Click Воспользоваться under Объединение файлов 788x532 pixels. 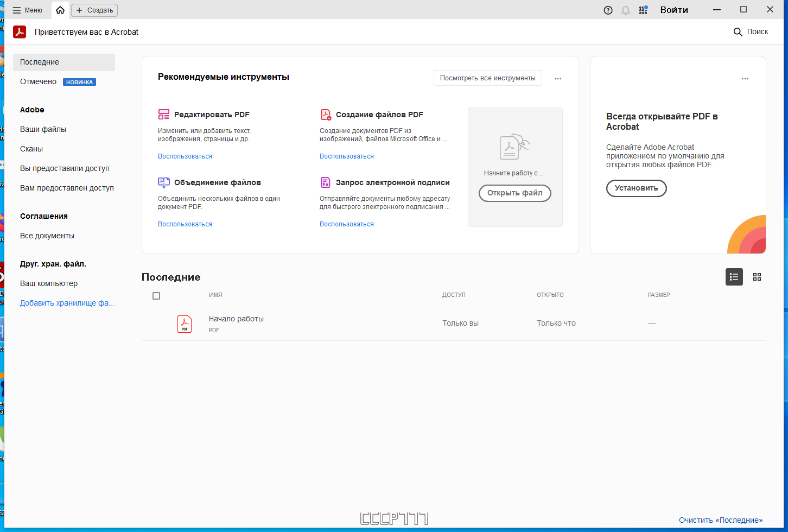pyautogui.click(x=185, y=224)
